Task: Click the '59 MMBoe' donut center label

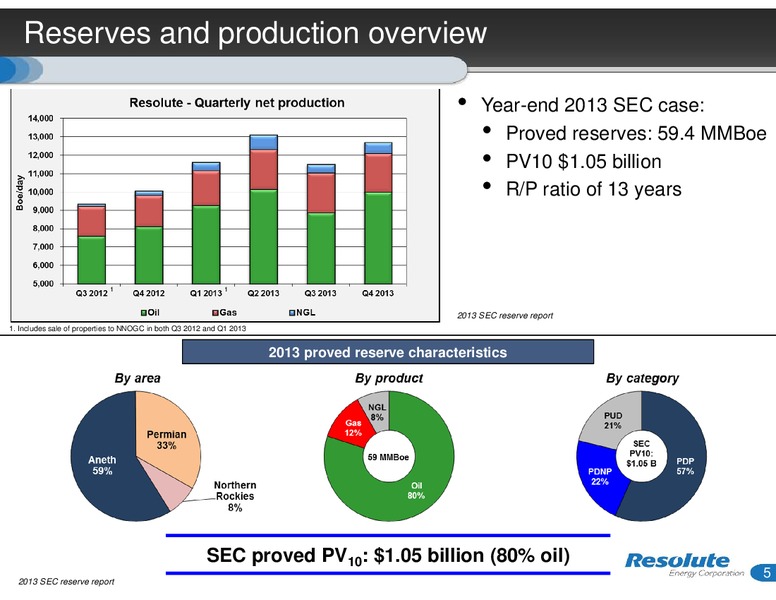Action: tap(388, 457)
